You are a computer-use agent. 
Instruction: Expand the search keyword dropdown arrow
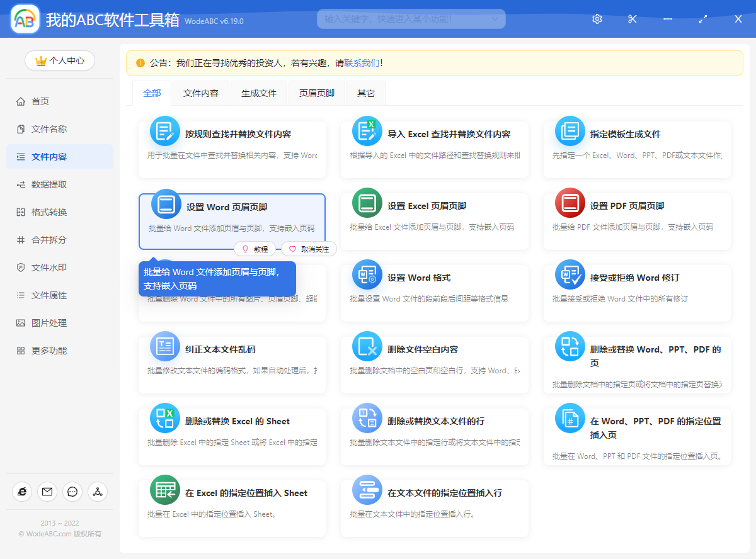click(496, 19)
